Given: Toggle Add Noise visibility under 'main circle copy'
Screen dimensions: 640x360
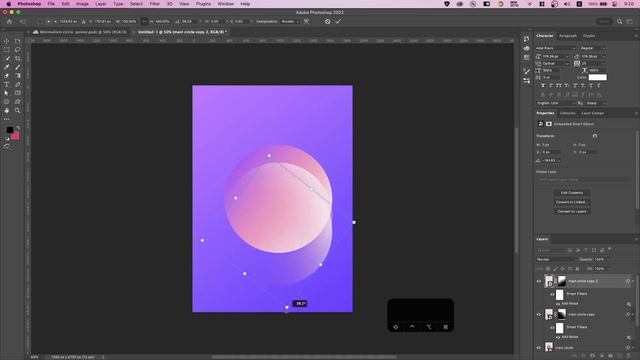Looking at the screenshot, I should [x=558, y=338].
